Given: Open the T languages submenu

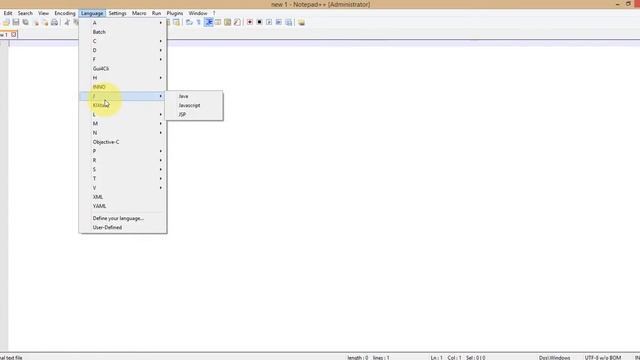Looking at the screenshot, I should [x=123, y=179].
